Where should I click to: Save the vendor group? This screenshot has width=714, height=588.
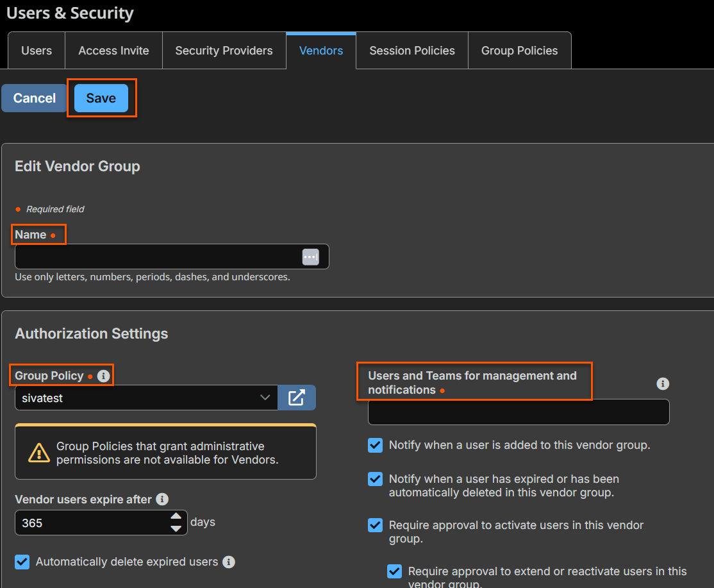pyautogui.click(x=101, y=98)
